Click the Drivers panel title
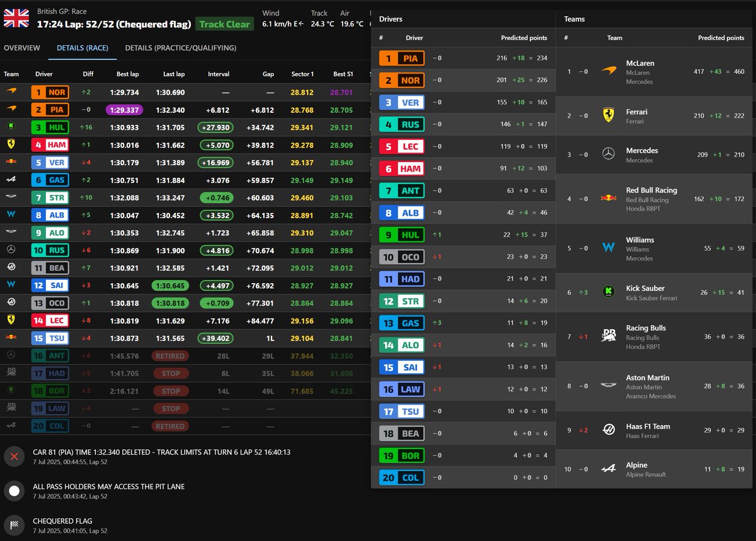This screenshot has width=756, height=541. tap(391, 19)
